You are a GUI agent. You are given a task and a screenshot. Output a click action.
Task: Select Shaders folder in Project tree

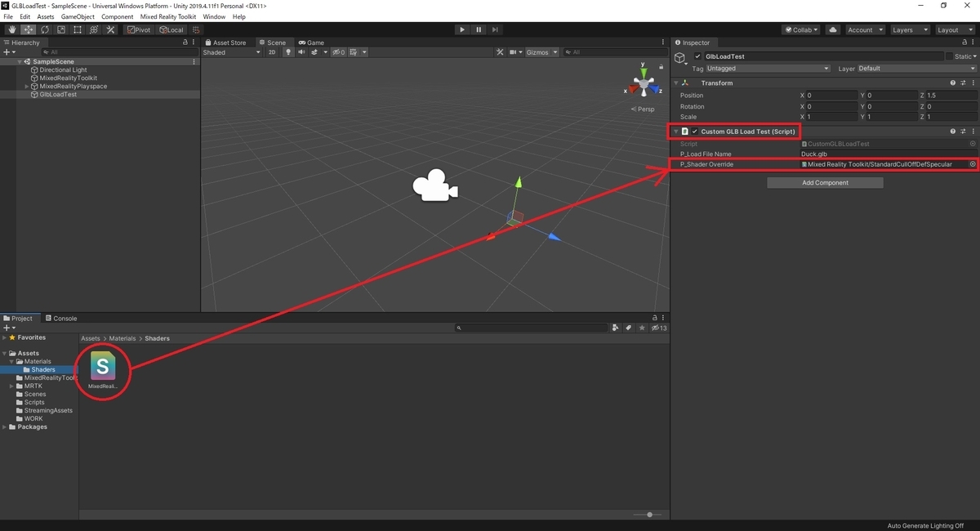pos(43,369)
